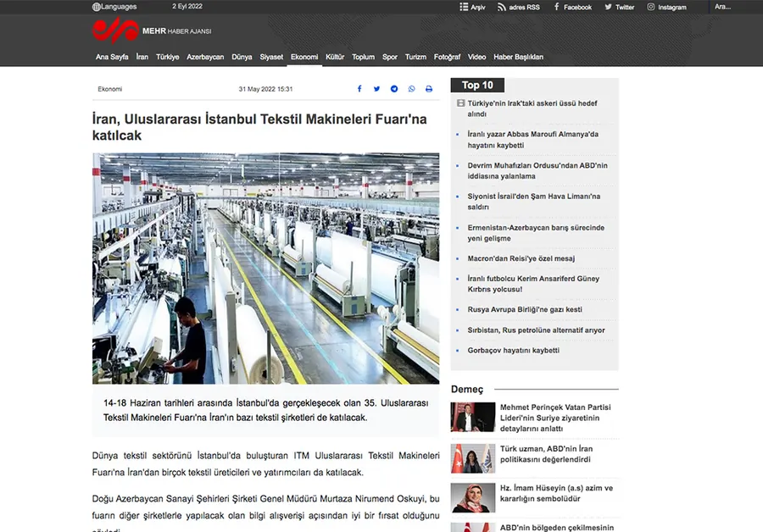The width and height of the screenshot is (763, 532).
Task: Open Rusya Avrupa Birliği'ne gazı kesti
Action: tap(525, 310)
